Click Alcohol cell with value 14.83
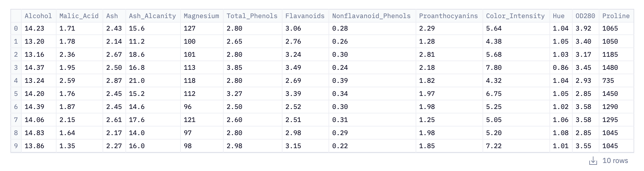Viewport: 644px width, 171px height. click(39, 133)
